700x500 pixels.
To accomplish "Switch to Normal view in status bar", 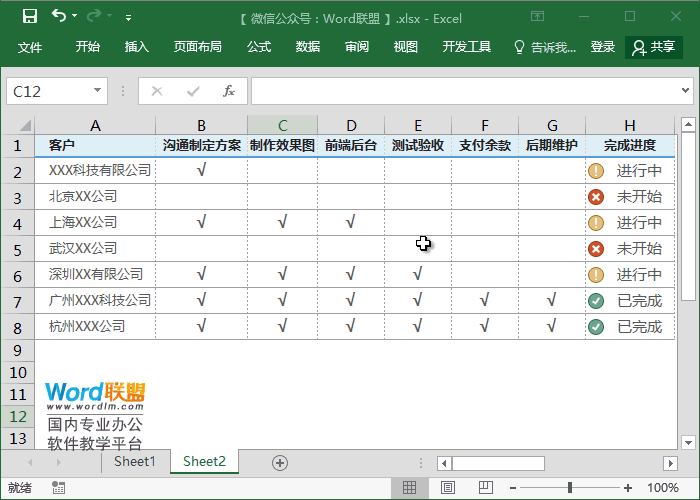I will (409, 488).
